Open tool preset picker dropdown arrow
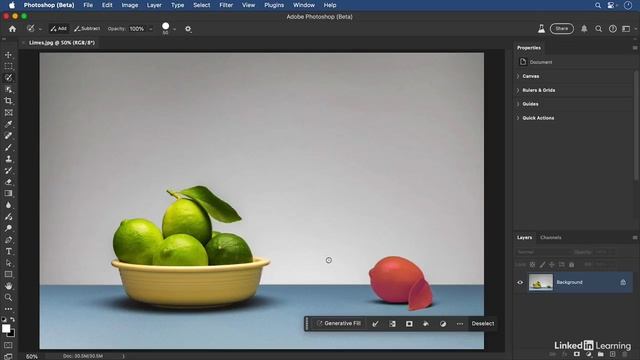Screen dimensions: 640x360 click(x=40, y=29)
